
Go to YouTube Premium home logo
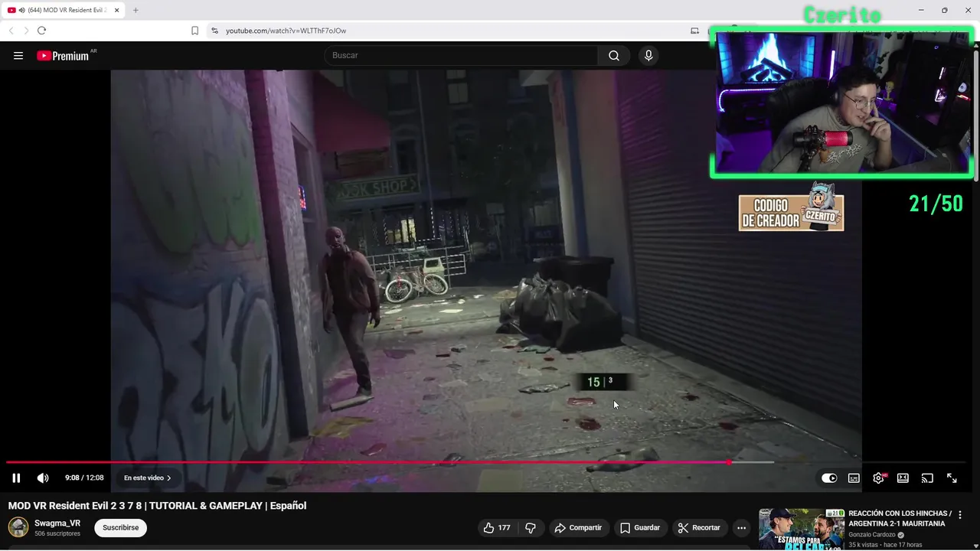click(x=64, y=55)
